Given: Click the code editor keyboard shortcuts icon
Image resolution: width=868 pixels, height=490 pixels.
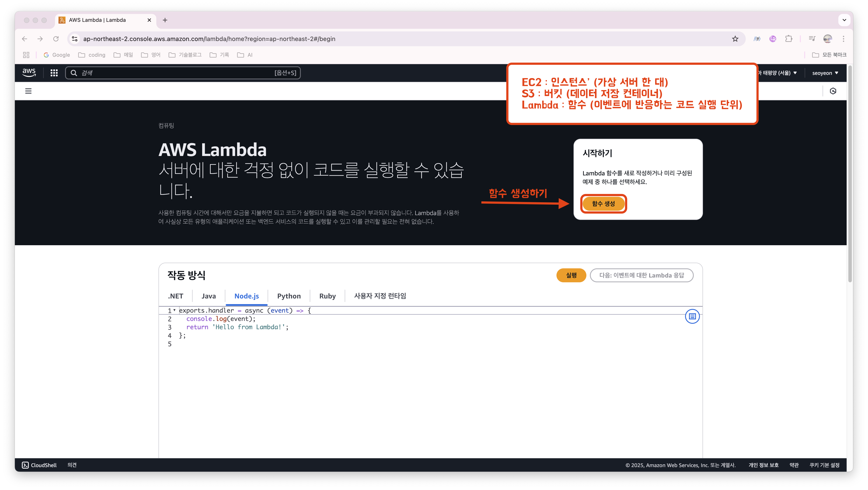Looking at the screenshot, I should tap(692, 316).
